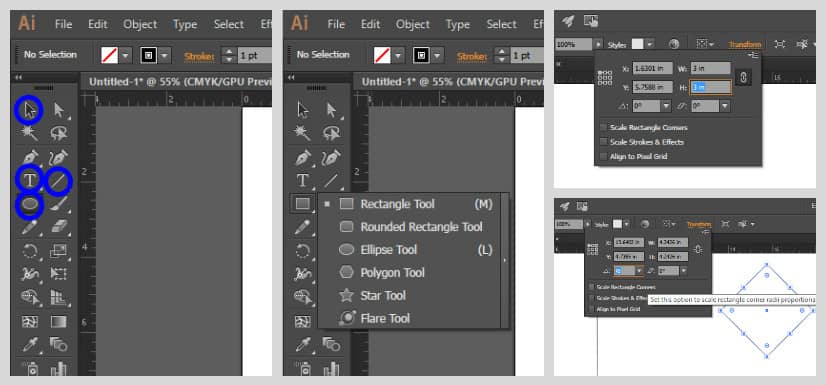Select the Blend tool in left screenshot
826x385 pixels.
[59, 345]
